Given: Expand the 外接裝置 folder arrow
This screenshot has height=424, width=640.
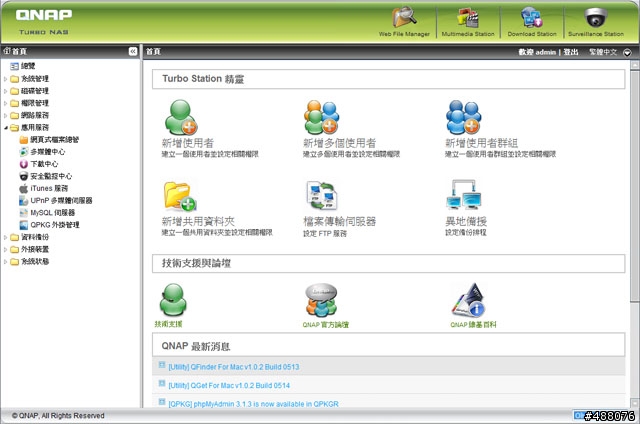Looking at the screenshot, I should (x=5, y=249).
